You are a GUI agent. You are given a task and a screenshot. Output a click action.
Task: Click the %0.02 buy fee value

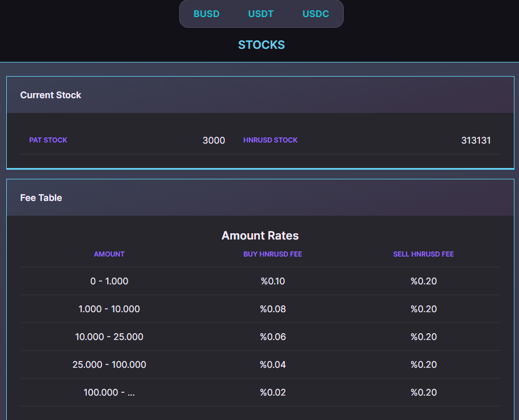[272, 392]
